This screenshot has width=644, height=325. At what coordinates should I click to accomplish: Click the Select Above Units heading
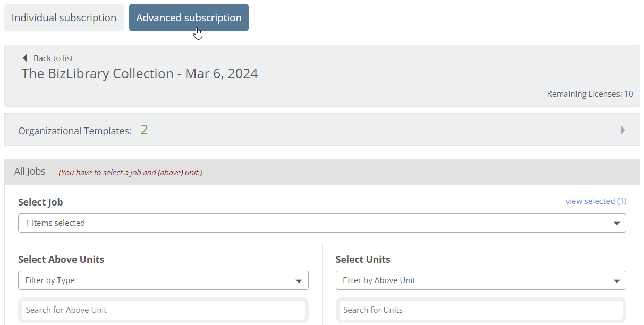pos(61,260)
